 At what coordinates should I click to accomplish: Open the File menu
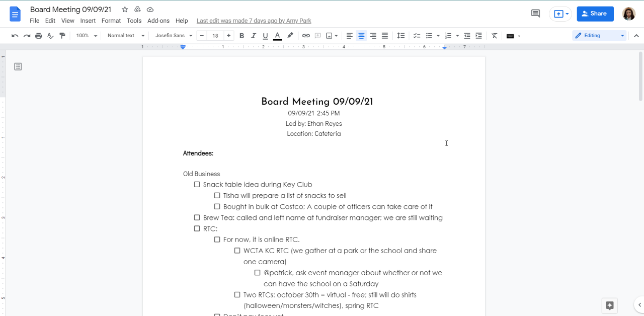[x=34, y=21]
